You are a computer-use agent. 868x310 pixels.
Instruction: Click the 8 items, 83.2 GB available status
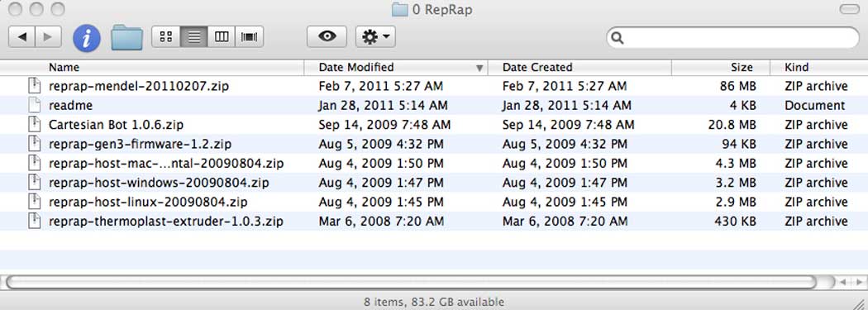(434, 303)
